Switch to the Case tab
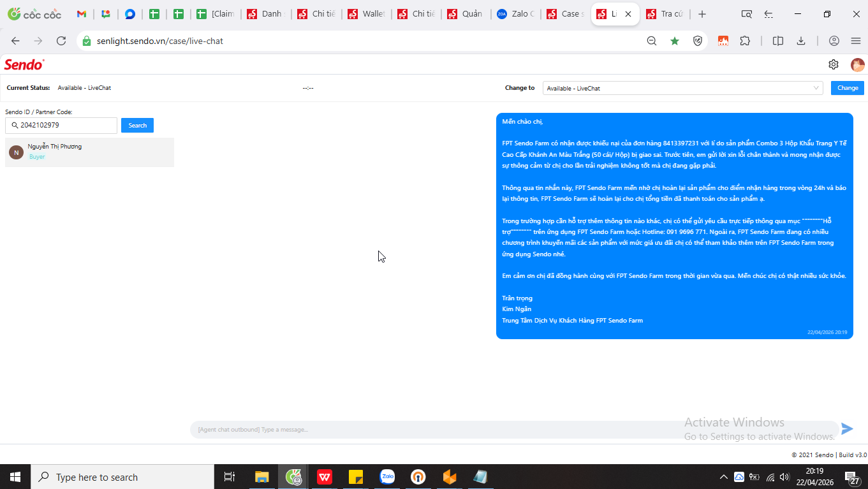Screen dimensions: 868x489 (x=566, y=14)
